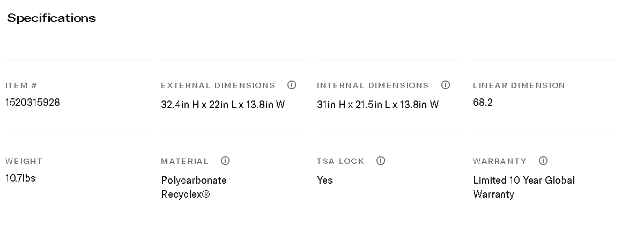Show the Material info icon details
Screen dimensions: 644x231
[x=225, y=161]
